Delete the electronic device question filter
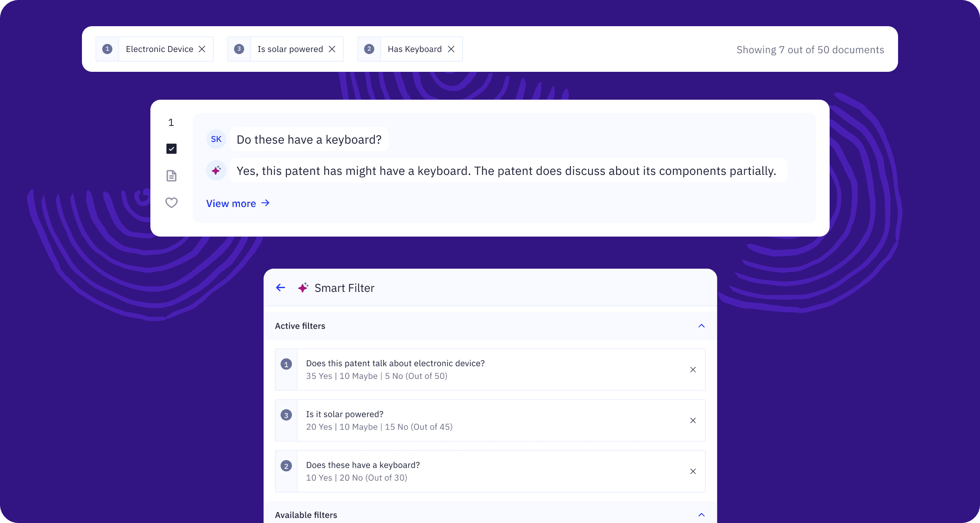This screenshot has height=523, width=980. [693, 370]
